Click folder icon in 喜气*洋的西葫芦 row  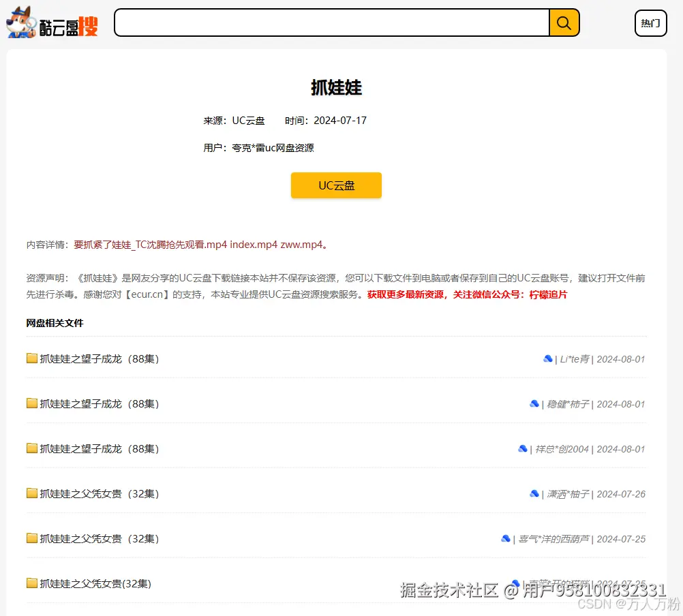(x=32, y=538)
